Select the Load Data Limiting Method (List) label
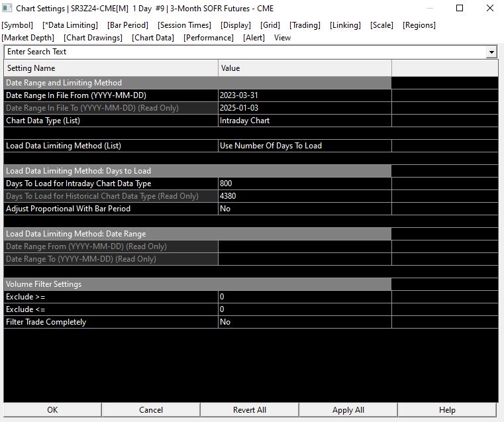This screenshot has height=422, width=504. pos(111,146)
